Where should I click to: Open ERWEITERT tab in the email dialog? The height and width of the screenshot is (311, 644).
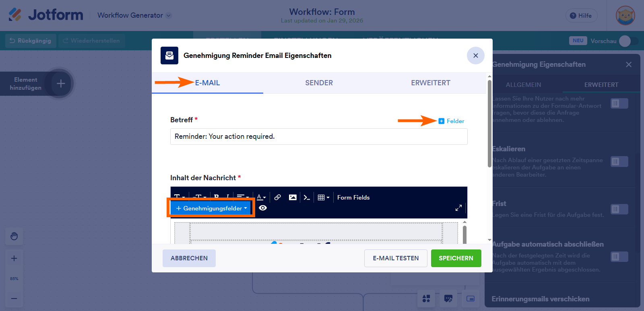pos(430,83)
